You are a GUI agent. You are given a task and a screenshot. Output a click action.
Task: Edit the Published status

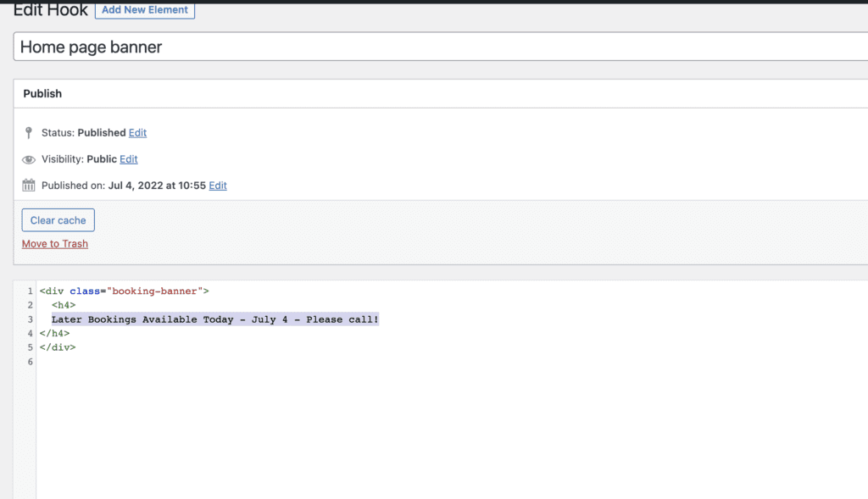pyautogui.click(x=137, y=133)
